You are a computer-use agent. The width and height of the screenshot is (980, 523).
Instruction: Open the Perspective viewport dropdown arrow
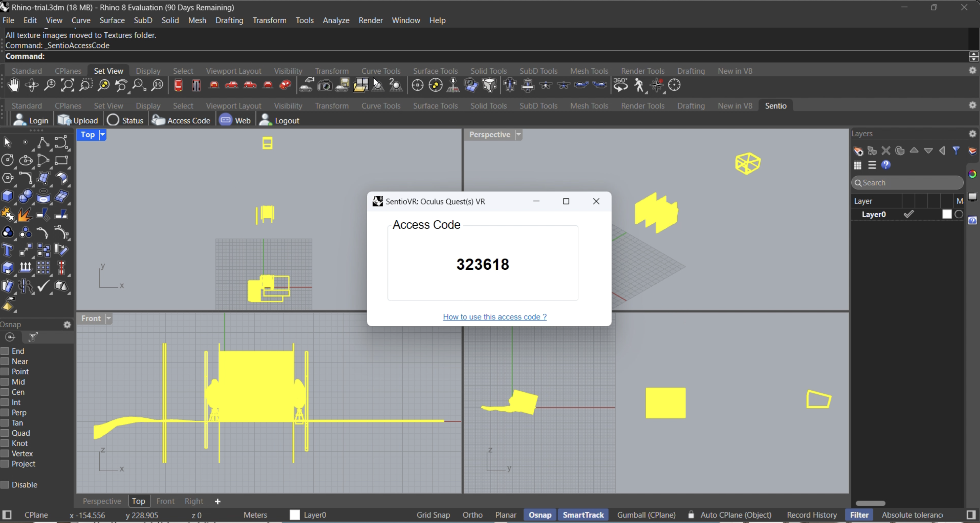[x=518, y=135]
